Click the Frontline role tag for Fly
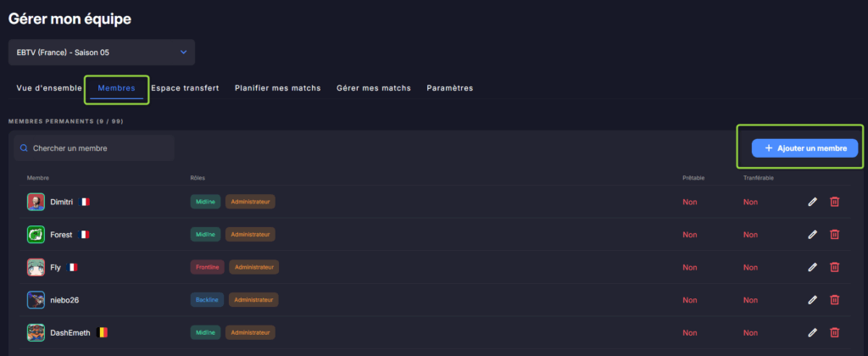This screenshot has width=868, height=356. coord(207,267)
